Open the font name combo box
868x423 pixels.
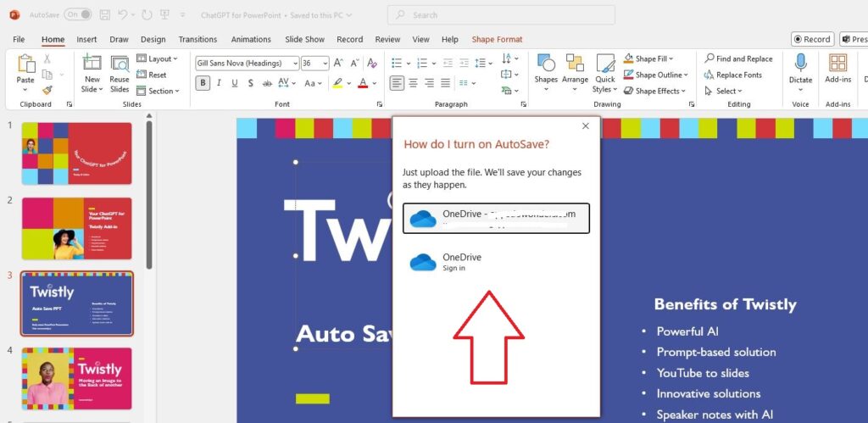(247, 63)
